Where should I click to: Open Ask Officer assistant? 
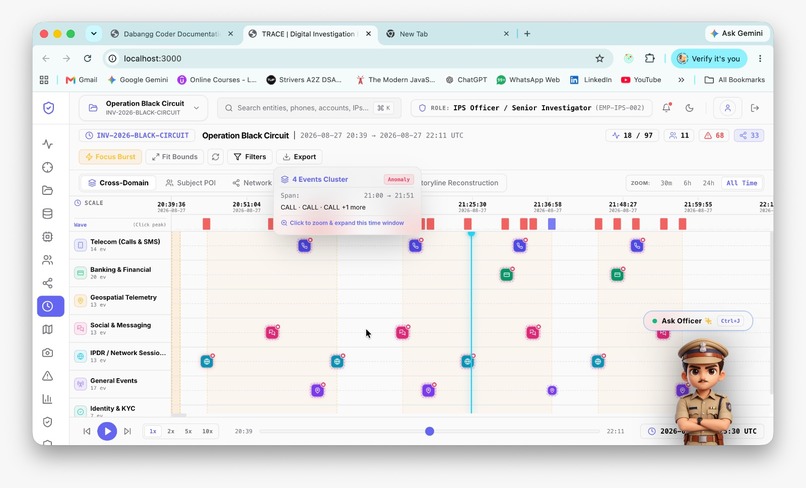pyautogui.click(x=698, y=321)
